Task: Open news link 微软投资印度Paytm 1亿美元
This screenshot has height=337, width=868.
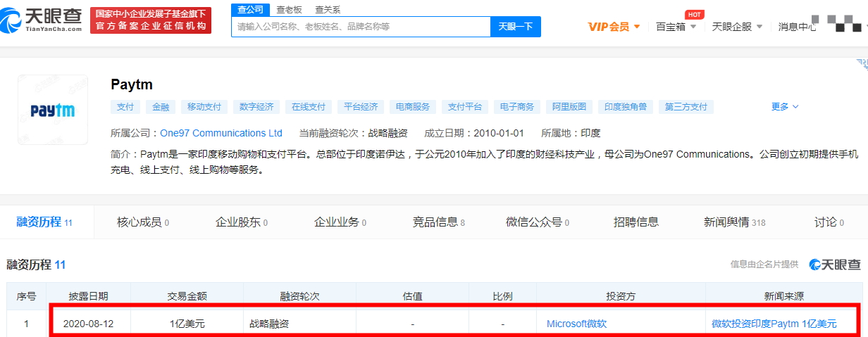Action: 774,324
